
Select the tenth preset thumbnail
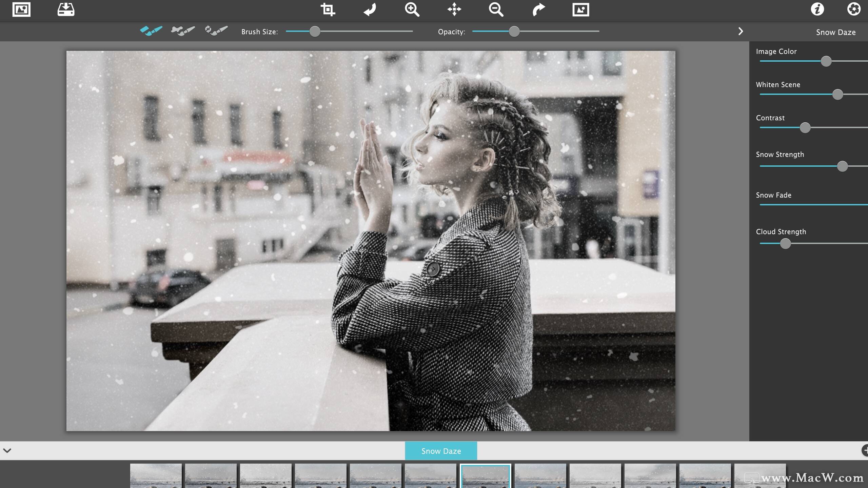click(x=650, y=476)
